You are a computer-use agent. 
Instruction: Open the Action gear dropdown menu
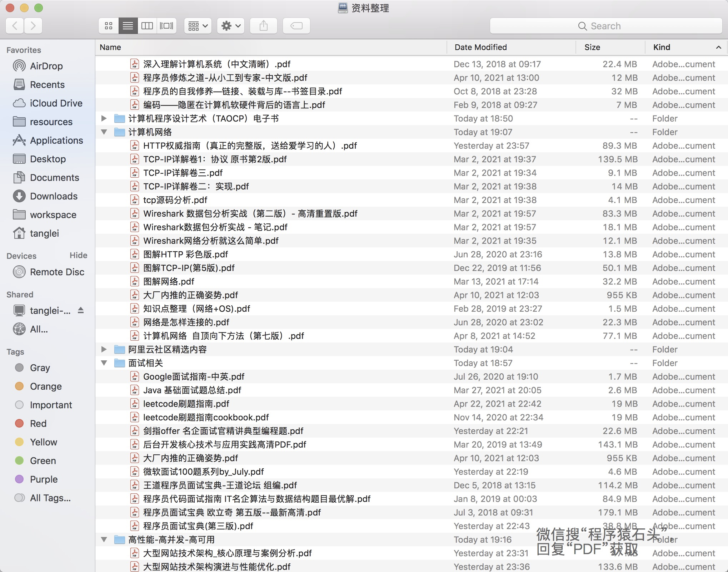[230, 26]
